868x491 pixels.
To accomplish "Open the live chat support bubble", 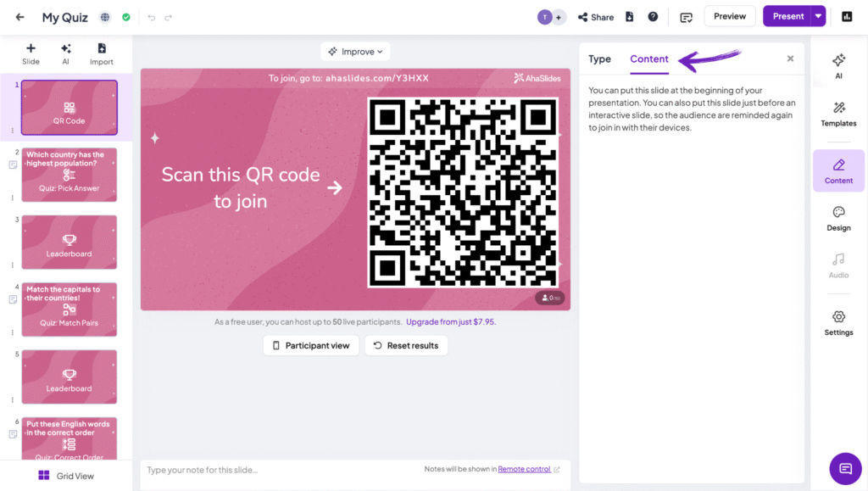I will coord(845,469).
